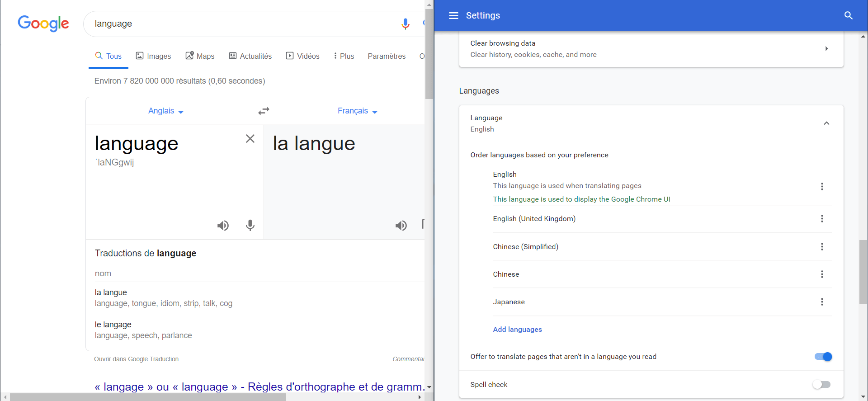This screenshot has width=868, height=401.
Task: Start voice search with the microphone icon
Action: point(406,24)
